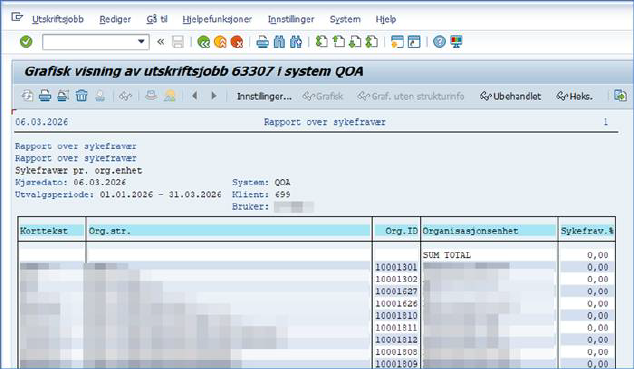The width and height of the screenshot is (634, 369).
Task: Click the Print with changed parameters icon
Action: click(63, 96)
